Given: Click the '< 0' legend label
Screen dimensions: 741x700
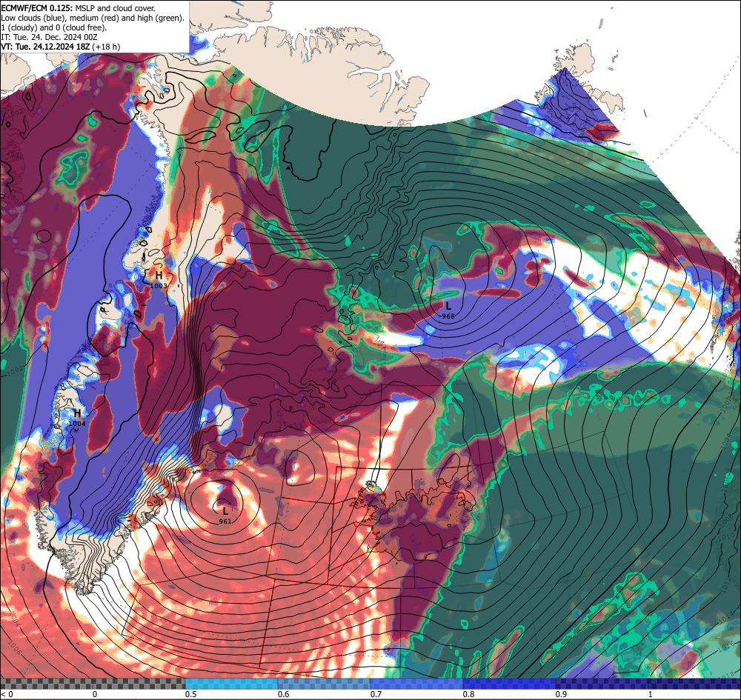Looking at the screenshot, I should tap(7, 694).
